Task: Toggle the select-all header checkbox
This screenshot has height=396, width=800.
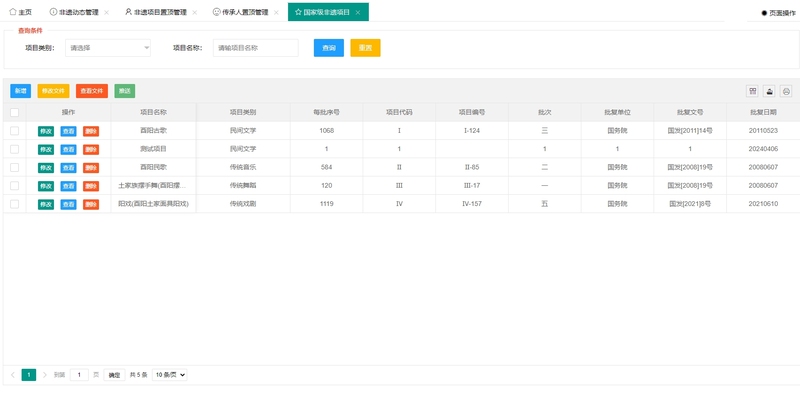Action: 14,112
